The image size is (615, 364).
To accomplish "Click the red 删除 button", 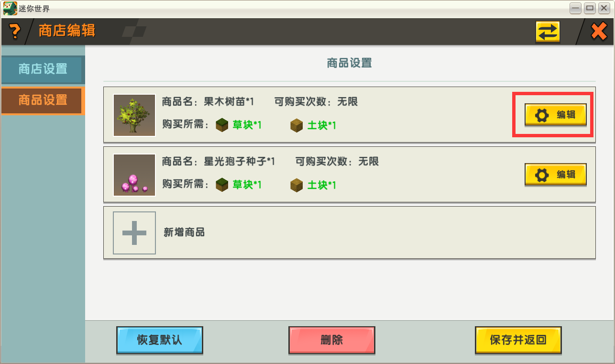I will tap(332, 340).
